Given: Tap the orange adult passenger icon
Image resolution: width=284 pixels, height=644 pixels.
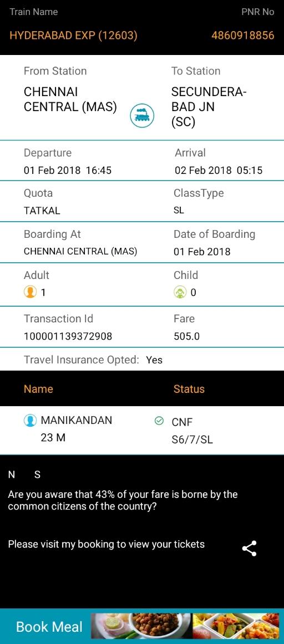Looking at the screenshot, I should pos(30,292).
